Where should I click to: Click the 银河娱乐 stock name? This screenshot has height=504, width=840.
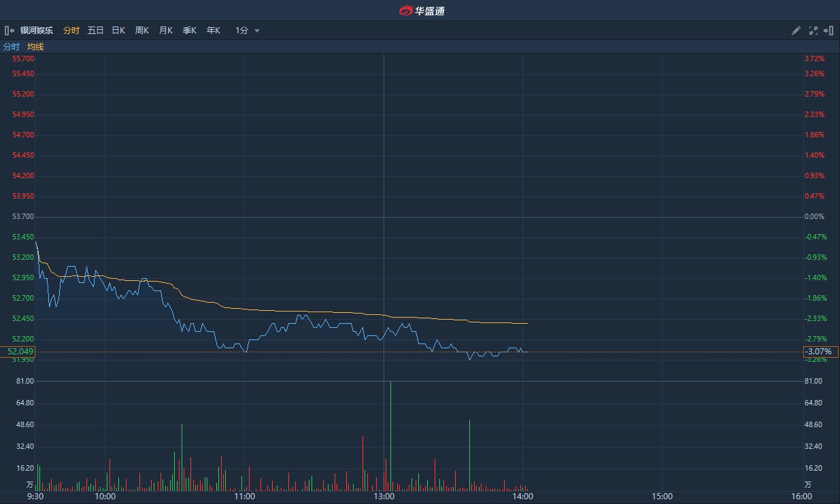click(x=37, y=31)
